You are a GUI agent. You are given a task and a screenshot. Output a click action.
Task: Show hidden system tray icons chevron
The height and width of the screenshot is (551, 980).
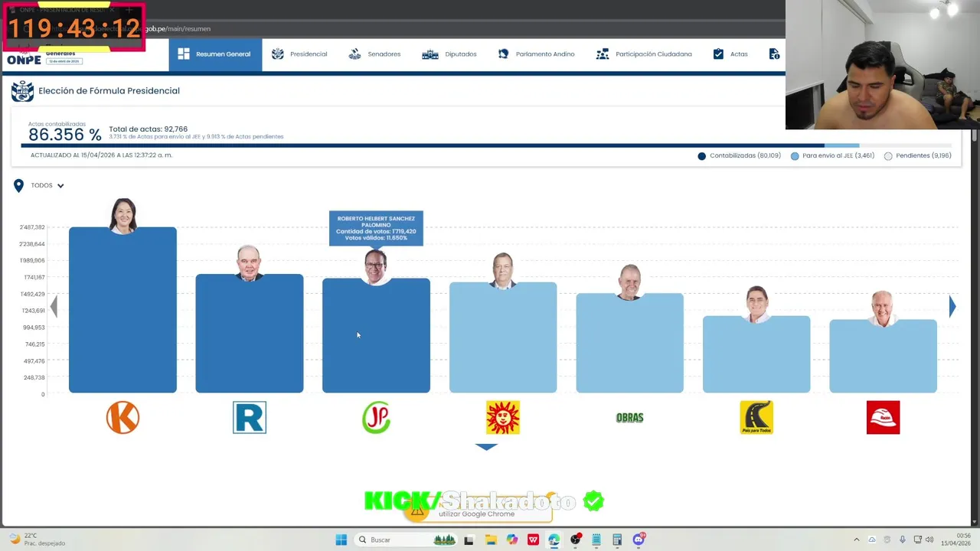coord(857,540)
